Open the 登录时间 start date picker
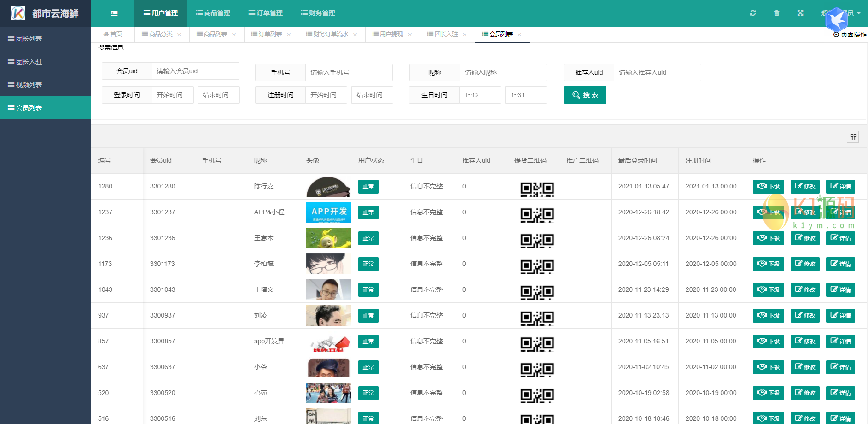Screen dimensions: 868x424 173,95
